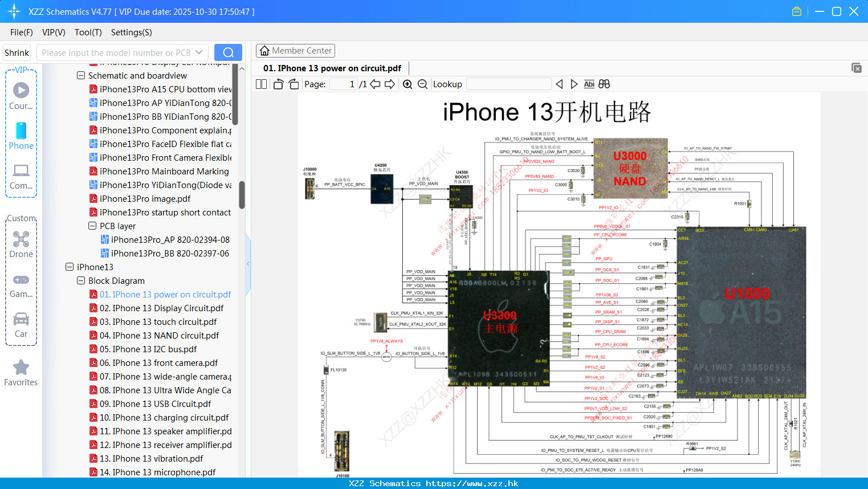868x489 pixels.
Task: Click the blue magnifier search button
Action: [228, 52]
